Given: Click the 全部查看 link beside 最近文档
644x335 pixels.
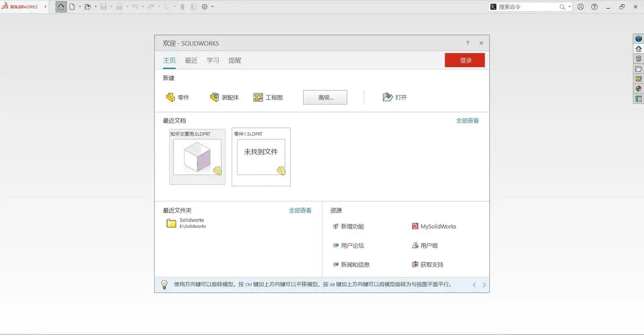Looking at the screenshot, I should [467, 120].
